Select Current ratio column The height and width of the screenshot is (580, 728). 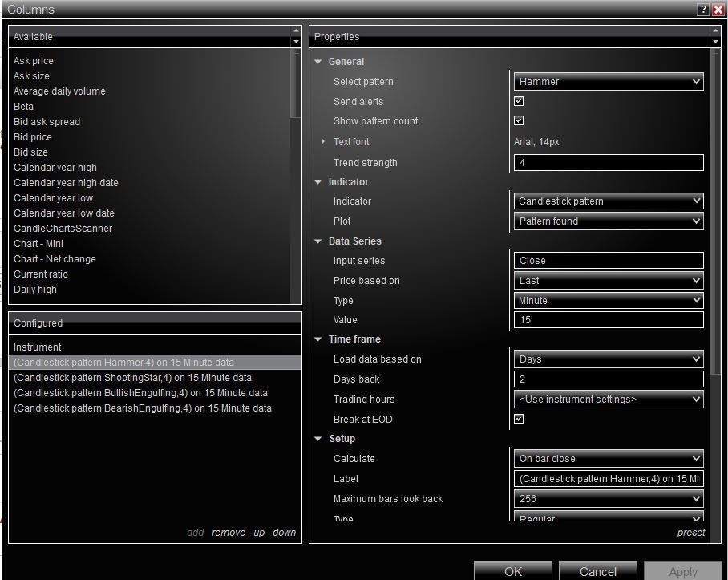coord(41,274)
